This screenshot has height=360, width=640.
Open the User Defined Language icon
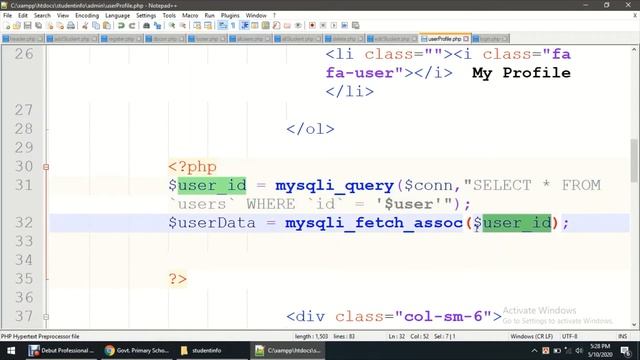[x=255, y=26]
